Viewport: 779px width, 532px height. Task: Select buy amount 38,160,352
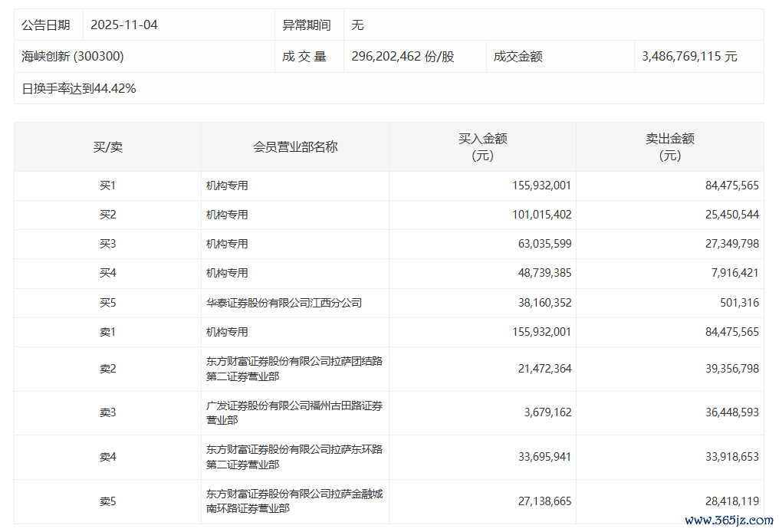tap(544, 303)
